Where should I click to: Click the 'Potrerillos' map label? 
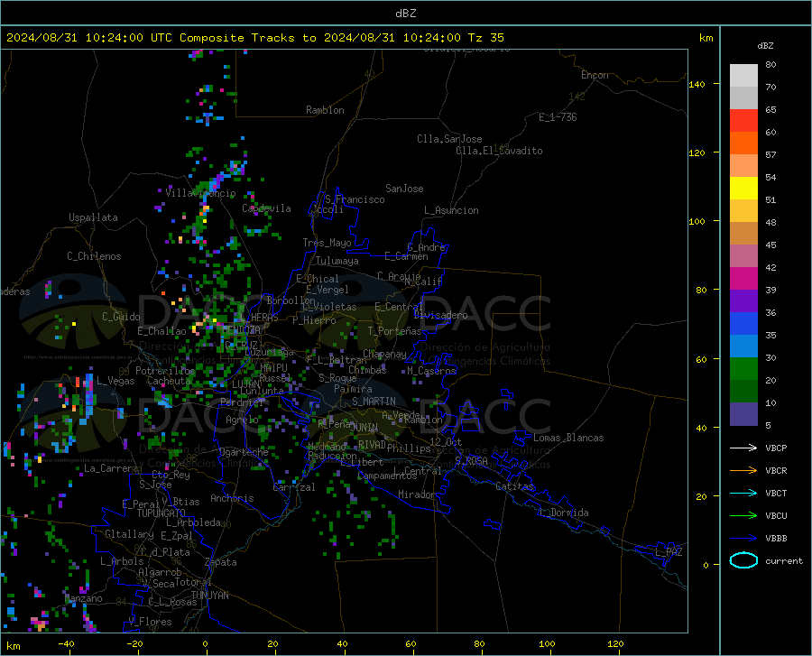[165, 371]
